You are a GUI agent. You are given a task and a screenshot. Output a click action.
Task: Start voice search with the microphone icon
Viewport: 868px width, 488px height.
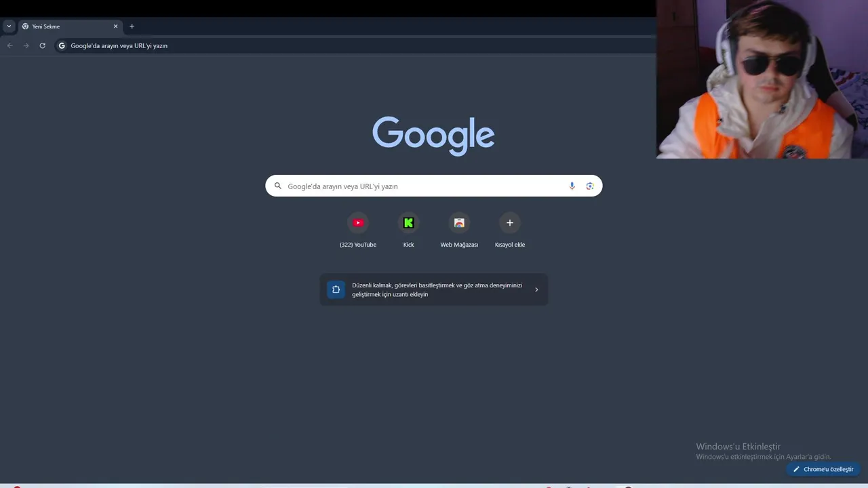(572, 186)
